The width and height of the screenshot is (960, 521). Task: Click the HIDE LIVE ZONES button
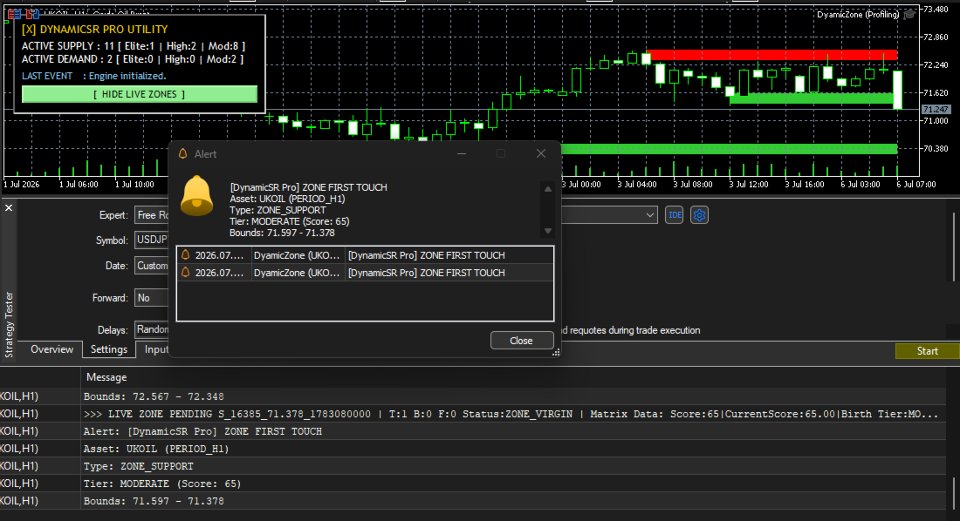[x=140, y=94]
